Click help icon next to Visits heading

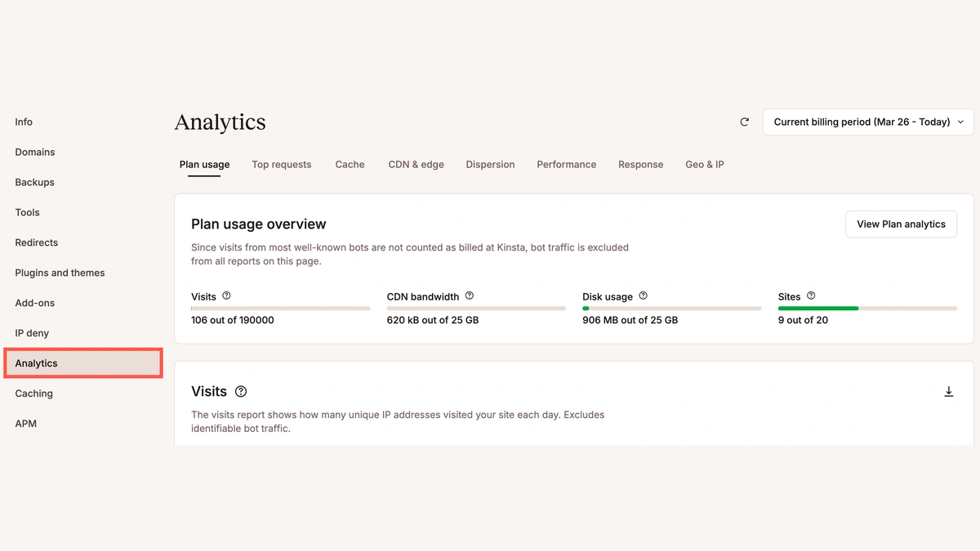(x=241, y=392)
